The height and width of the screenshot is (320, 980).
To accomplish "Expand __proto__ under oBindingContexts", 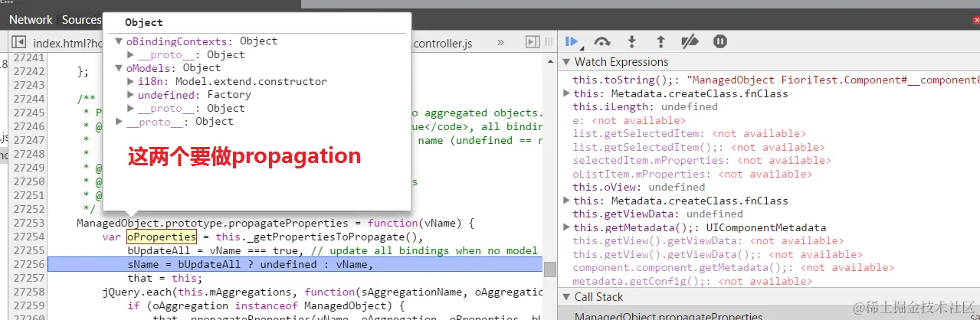I will (x=131, y=55).
